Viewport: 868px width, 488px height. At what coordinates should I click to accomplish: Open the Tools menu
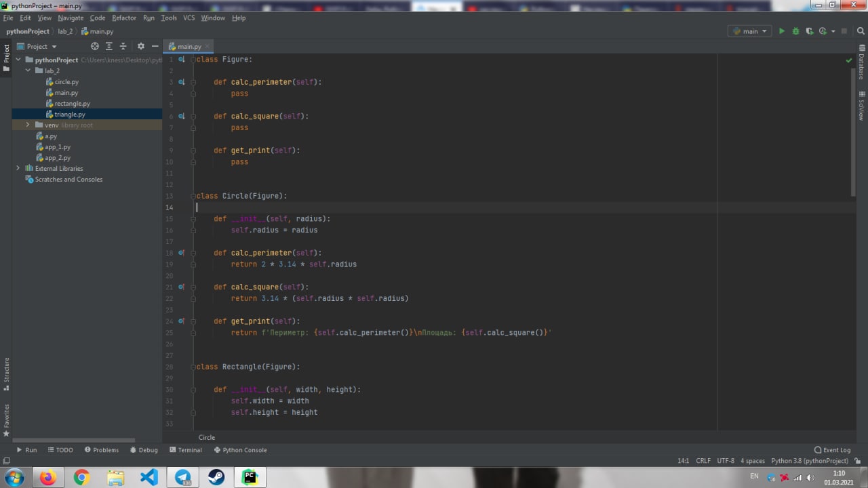tap(169, 18)
